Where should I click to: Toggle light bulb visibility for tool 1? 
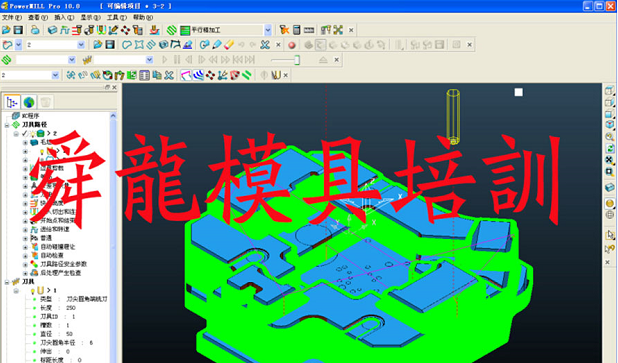click(32, 290)
